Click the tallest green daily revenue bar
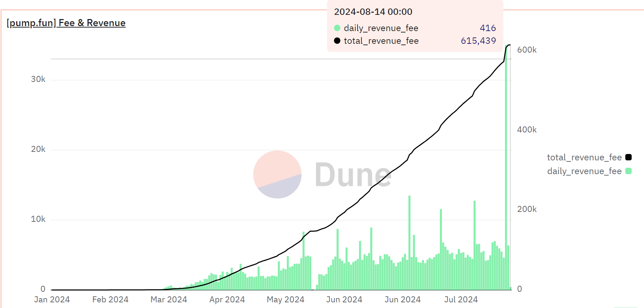This screenshot has width=644, height=308. pos(506,168)
